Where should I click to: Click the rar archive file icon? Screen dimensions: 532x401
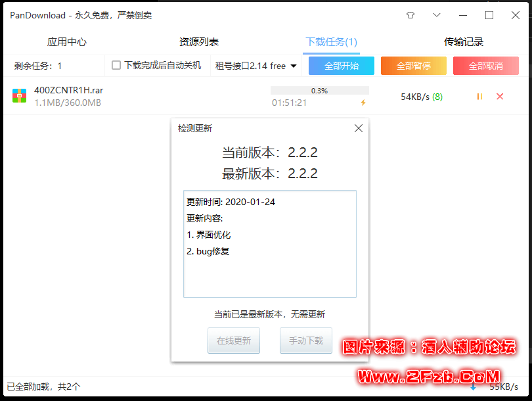(19, 96)
